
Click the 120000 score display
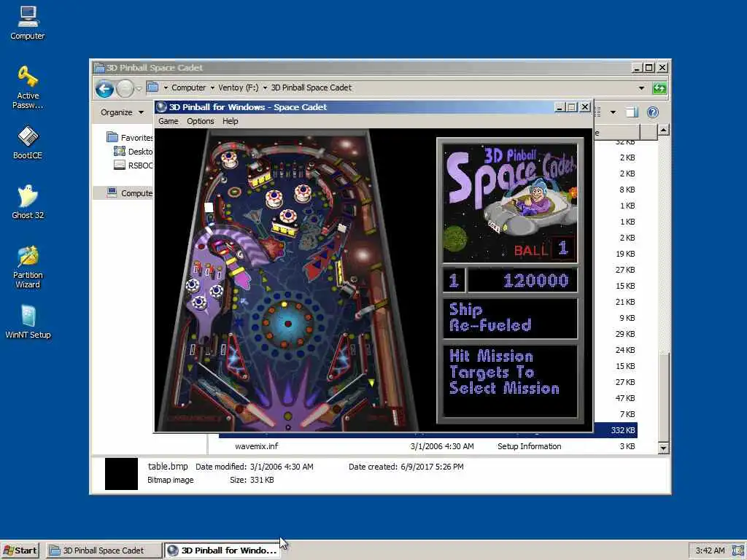point(522,281)
